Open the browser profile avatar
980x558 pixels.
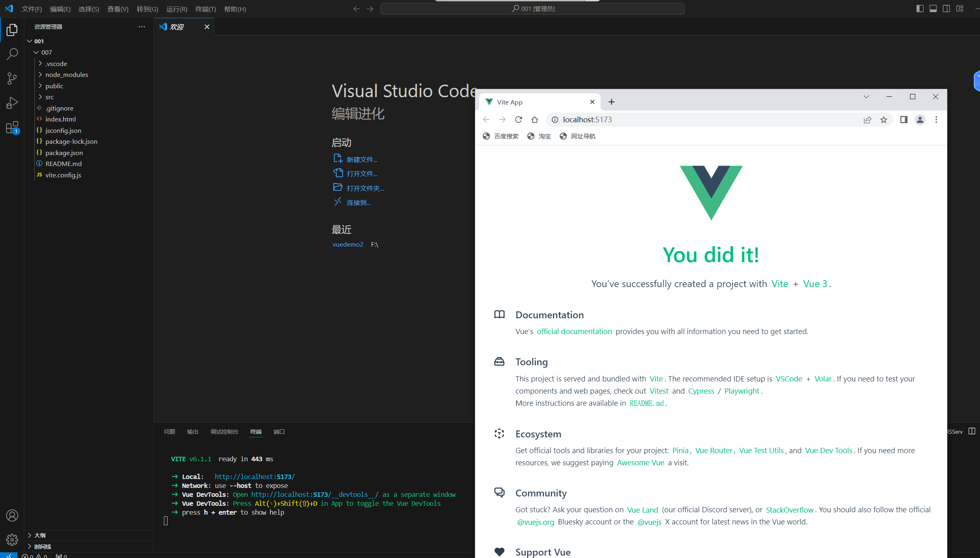tap(920, 119)
